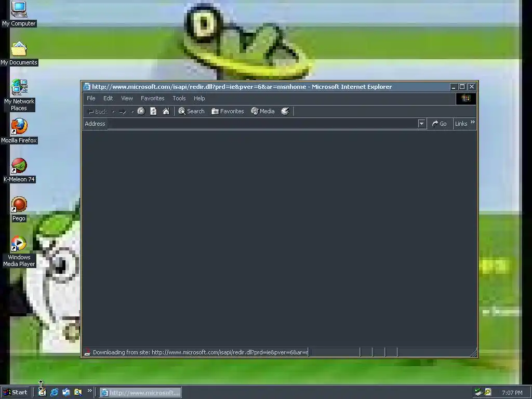Open the Tools menu
Image resolution: width=532 pixels, height=399 pixels.
click(179, 98)
